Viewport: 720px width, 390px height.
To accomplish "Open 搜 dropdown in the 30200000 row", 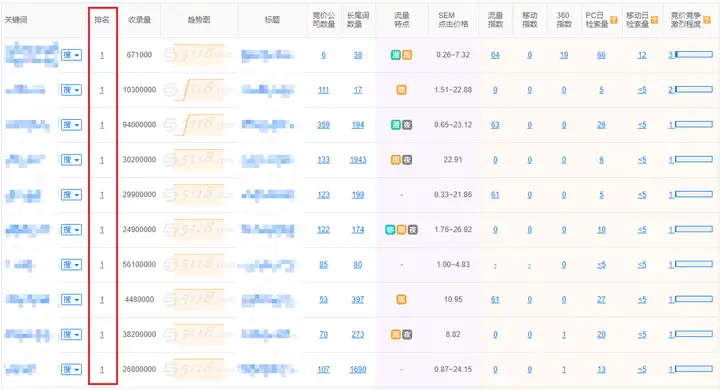I will (x=71, y=160).
